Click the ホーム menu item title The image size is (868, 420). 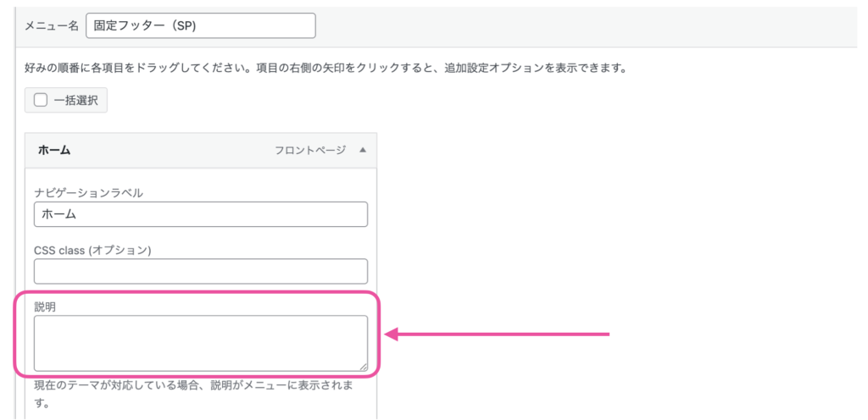click(54, 150)
